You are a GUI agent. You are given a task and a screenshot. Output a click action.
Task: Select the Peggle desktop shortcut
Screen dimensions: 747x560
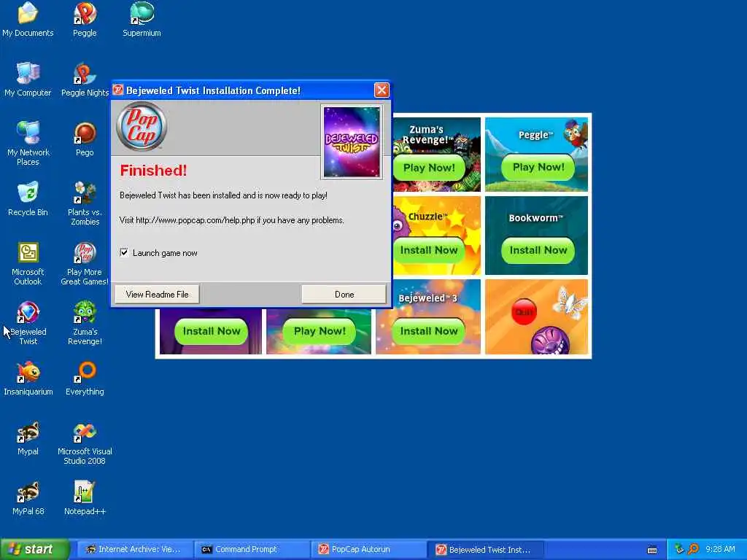pos(85,20)
